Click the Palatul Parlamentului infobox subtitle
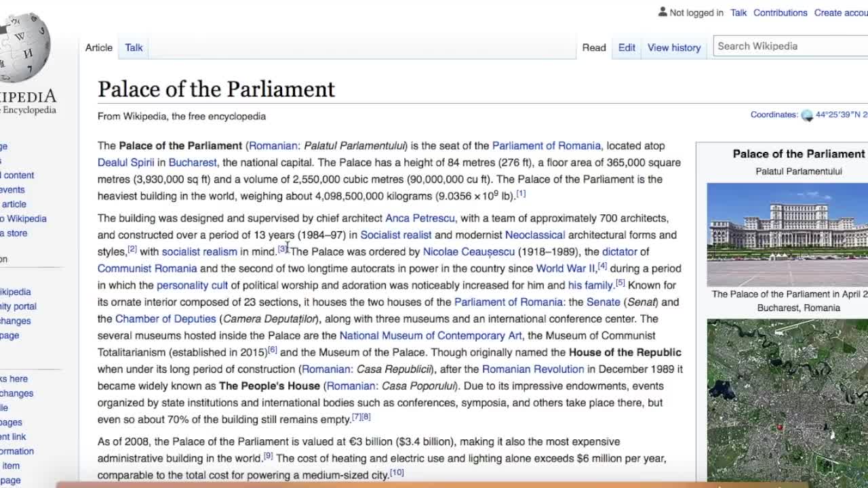 coord(799,171)
